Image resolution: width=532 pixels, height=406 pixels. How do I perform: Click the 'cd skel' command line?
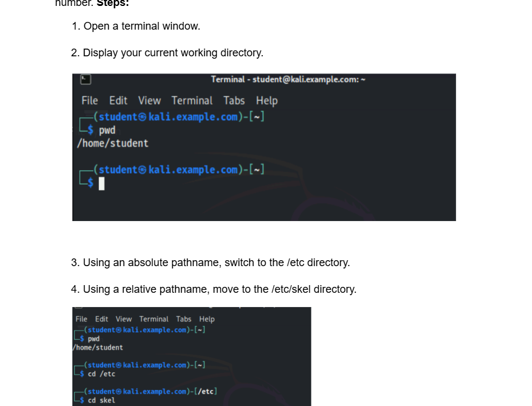coord(101,400)
